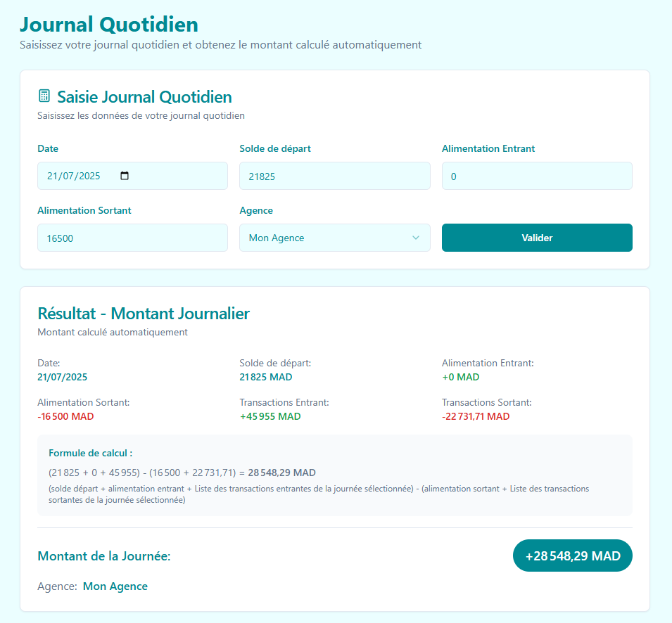Click the Résultat - Montant Journalier heading

pyautogui.click(x=144, y=314)
